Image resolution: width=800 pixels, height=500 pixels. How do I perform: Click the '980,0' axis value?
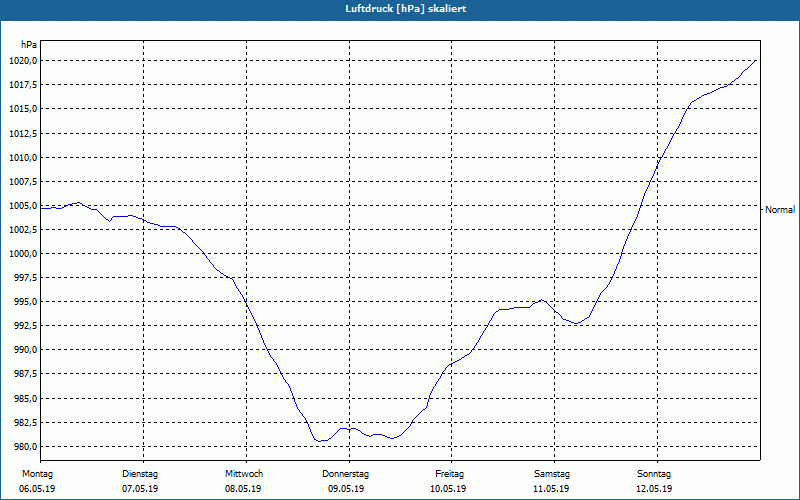coord(25,446)
